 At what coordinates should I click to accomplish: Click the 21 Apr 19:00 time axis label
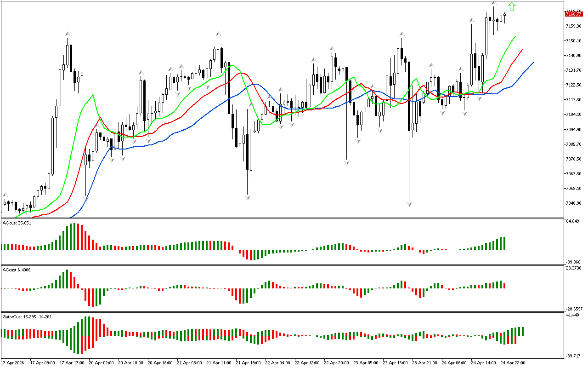[x=248, y=363]
